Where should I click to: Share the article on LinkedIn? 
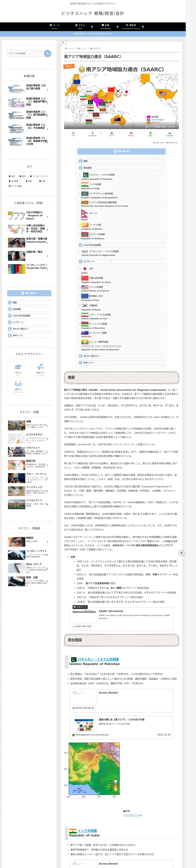(169, 134)
